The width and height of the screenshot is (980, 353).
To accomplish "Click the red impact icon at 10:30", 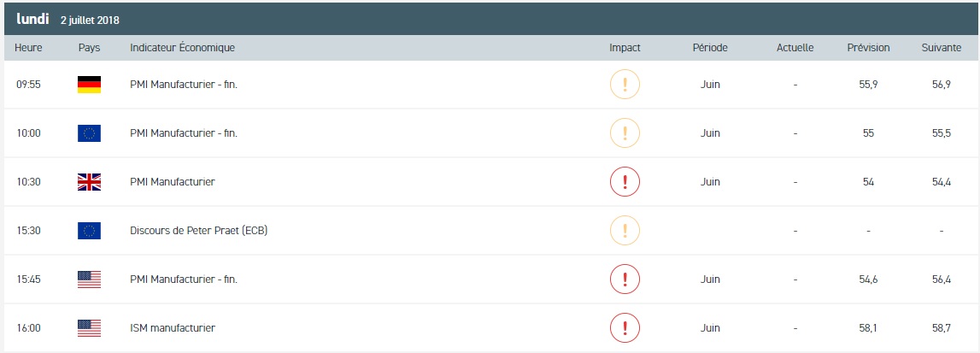I will [x=625, y=182].
